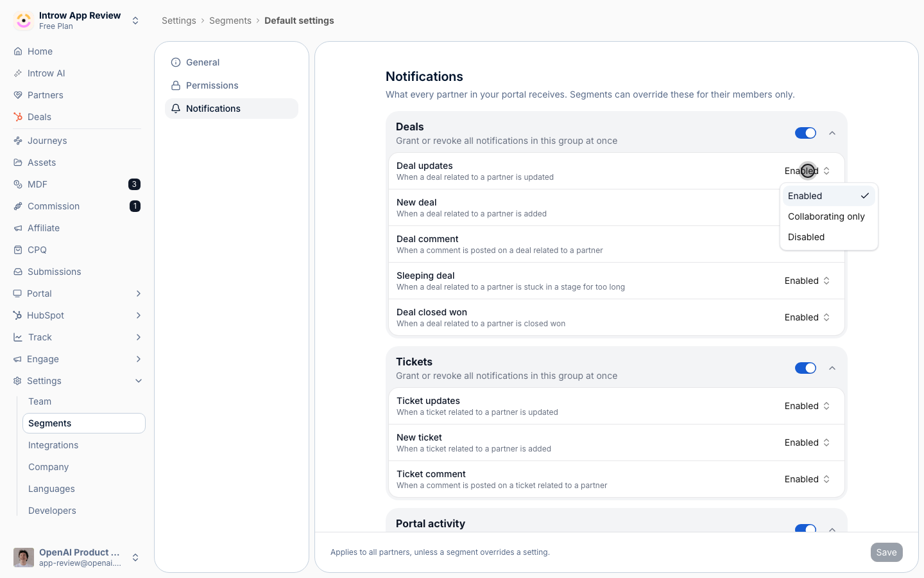Open the workspace switcher arrows

pos(135,21)
